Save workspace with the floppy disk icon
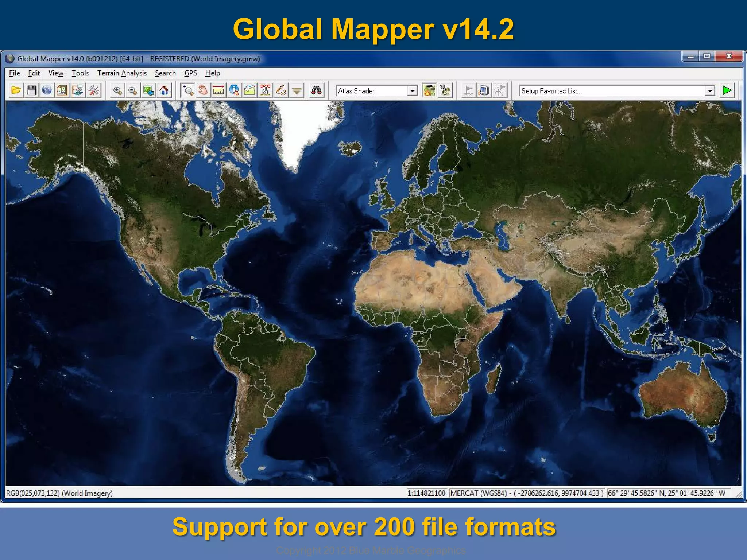 tap(32, 90)
